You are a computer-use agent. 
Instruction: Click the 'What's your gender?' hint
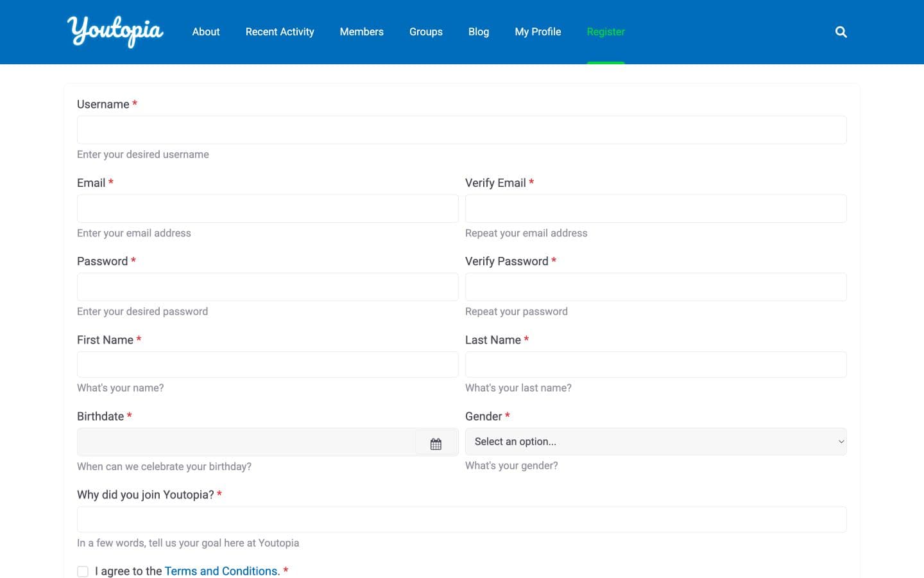click(511, 466)
